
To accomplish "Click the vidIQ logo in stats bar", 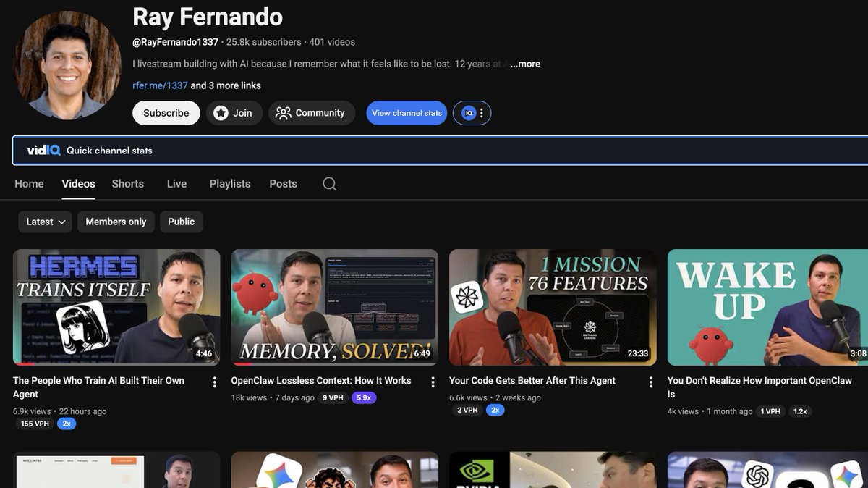I will (43, 151).
